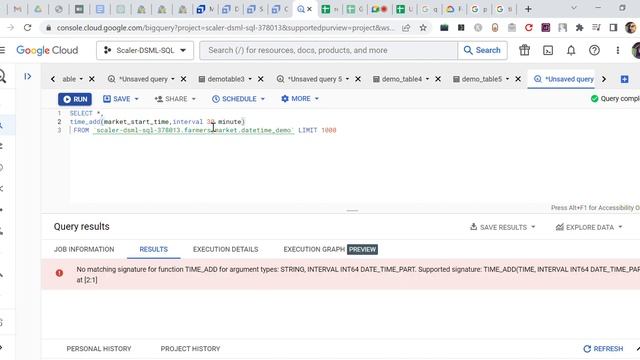The image size is (640, 360).
Task: Open demotable3 tab dropdown arrow
Action: tap(250, 79)
